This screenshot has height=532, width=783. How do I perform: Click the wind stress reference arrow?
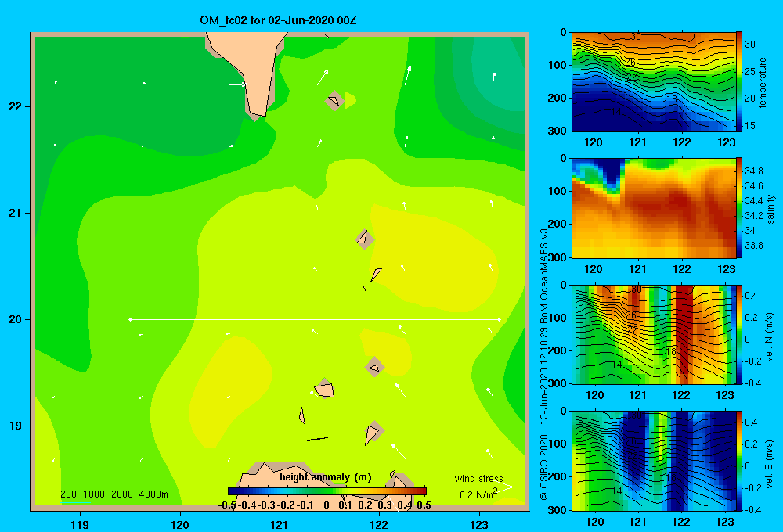click(x=481, y=487)
